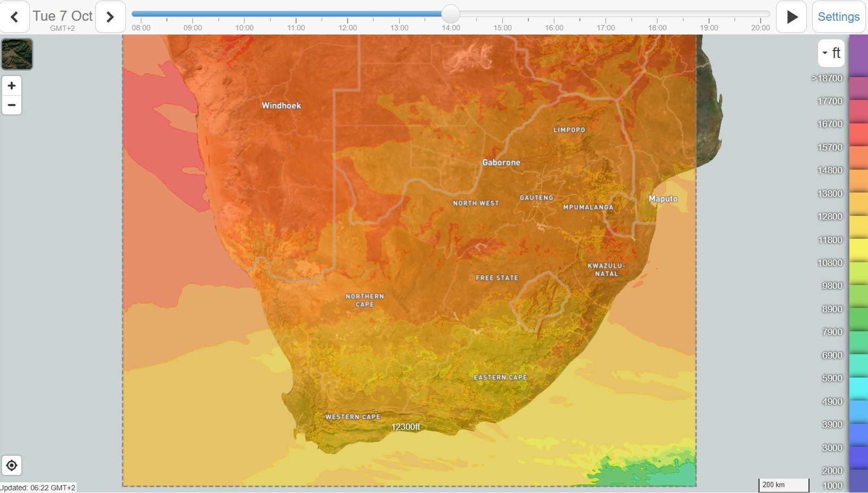Screen dimensions: 868x493
Task: Switch to satellite basemap thumbnail
Action: pyautogui.click(x=17, y=54)
